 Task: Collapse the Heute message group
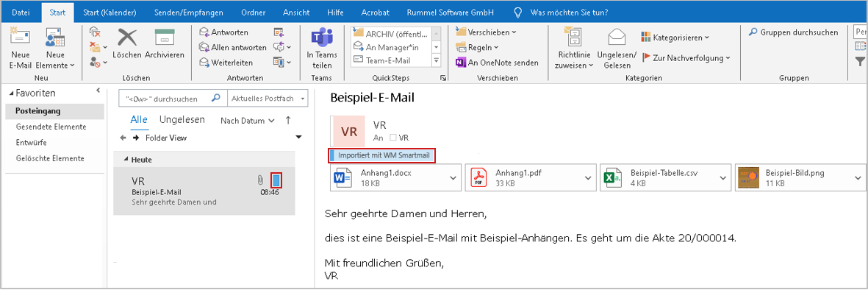[x=126, y=160]
